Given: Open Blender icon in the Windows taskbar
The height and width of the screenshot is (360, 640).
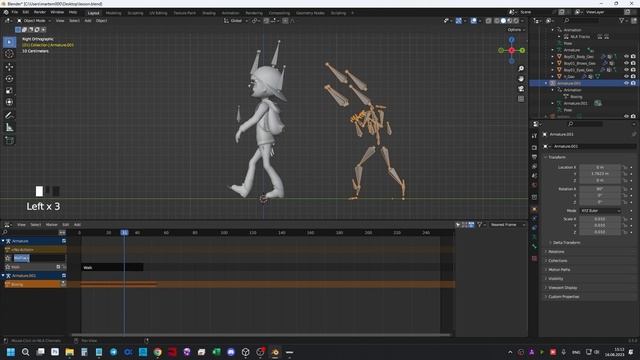Looking at the screenshot, I should pyautogui.click(x=275, y=352).
